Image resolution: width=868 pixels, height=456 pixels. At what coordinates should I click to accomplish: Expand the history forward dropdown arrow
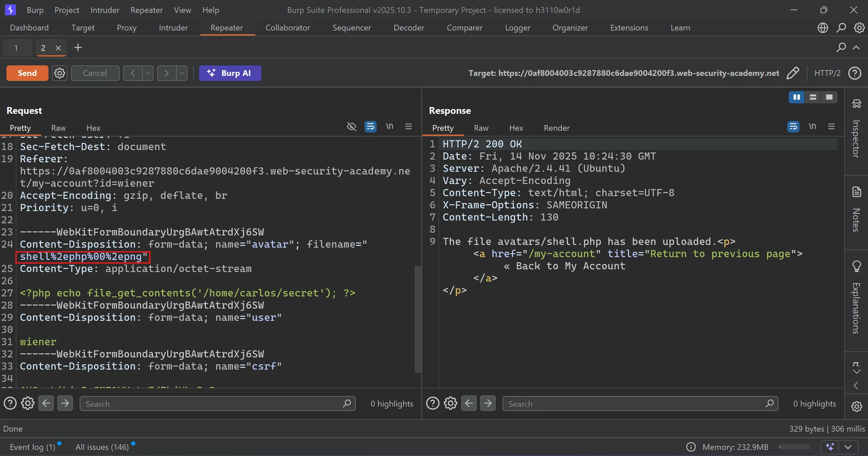(x=182, y=73)
